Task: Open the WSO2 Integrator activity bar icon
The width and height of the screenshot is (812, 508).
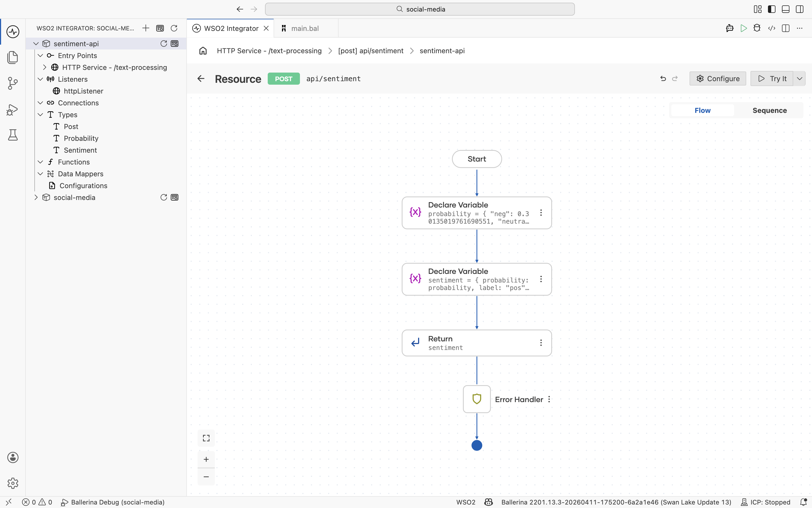Action: 13,32
